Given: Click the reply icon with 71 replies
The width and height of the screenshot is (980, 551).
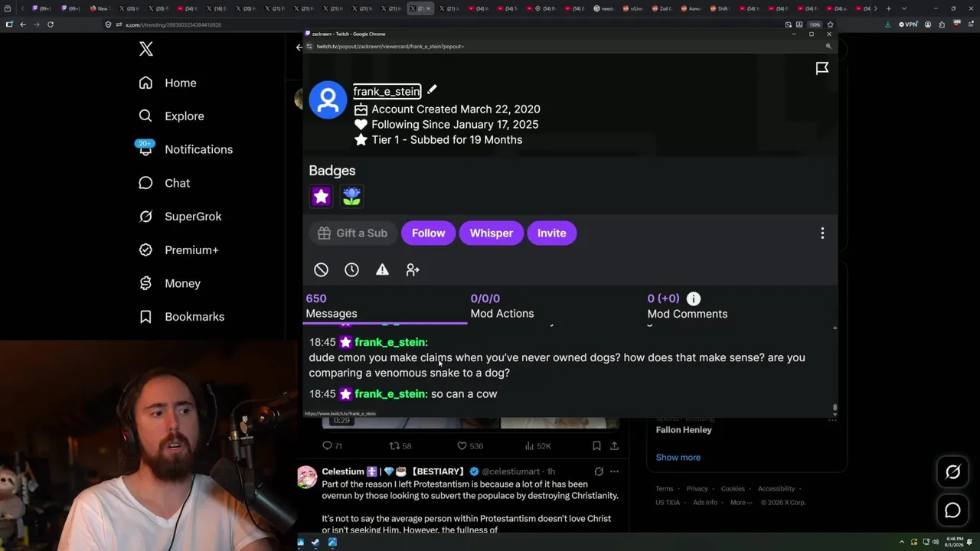Looking at the screenshot, I should [332, 445].
